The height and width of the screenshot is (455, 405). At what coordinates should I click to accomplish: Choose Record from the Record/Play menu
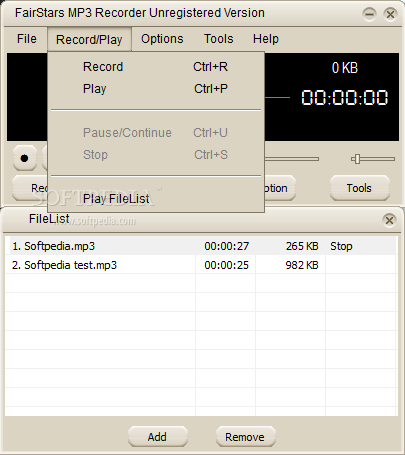[156, 67]
